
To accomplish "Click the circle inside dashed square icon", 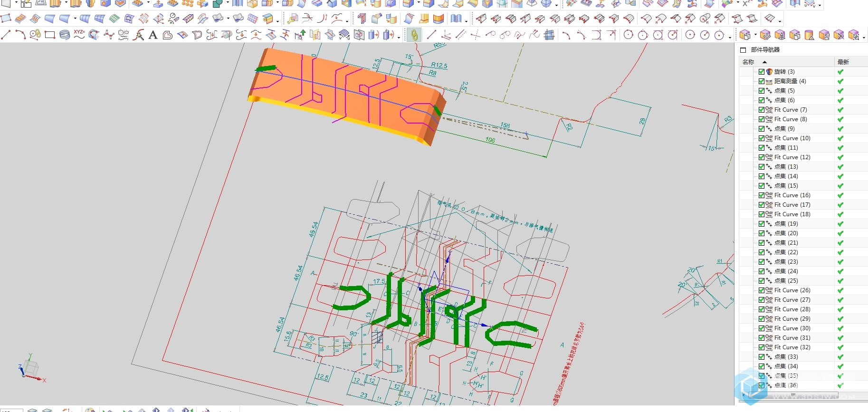I will click(658, 35).
